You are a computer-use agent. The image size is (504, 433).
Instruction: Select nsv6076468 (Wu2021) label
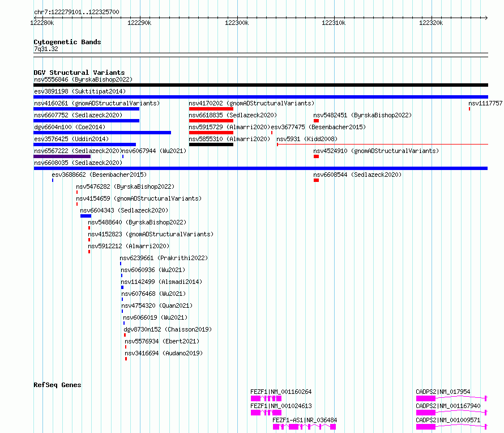click(153, 294)
